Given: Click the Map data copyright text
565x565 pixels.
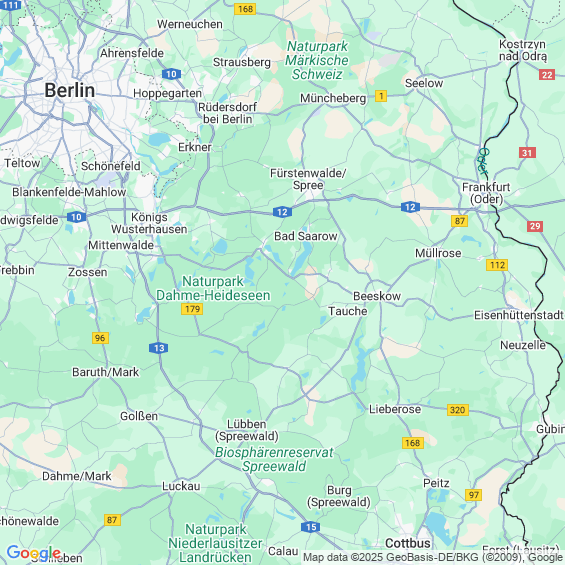Looking at the screenshot, I should click(x=433, y=558).
